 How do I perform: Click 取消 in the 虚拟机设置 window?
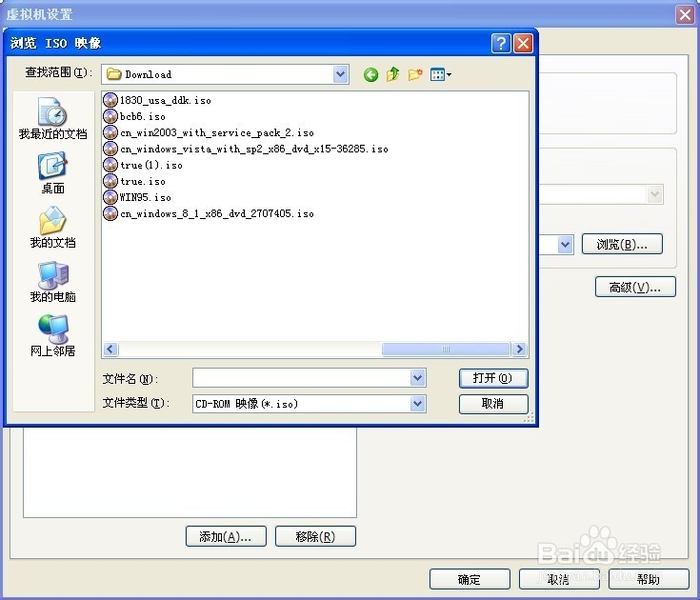(x=559, y=579)
